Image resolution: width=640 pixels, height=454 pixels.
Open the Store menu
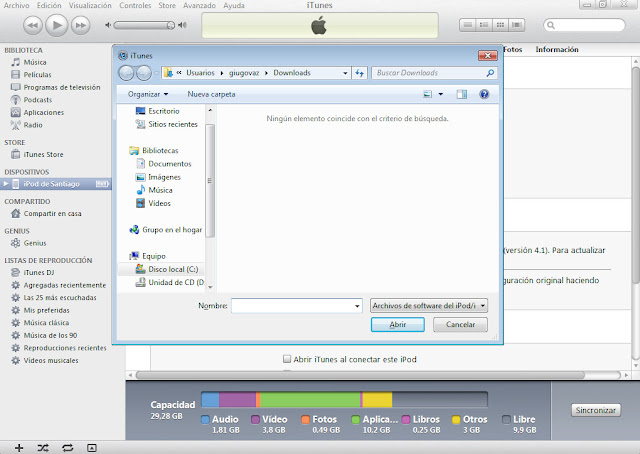tap(167, 5)
